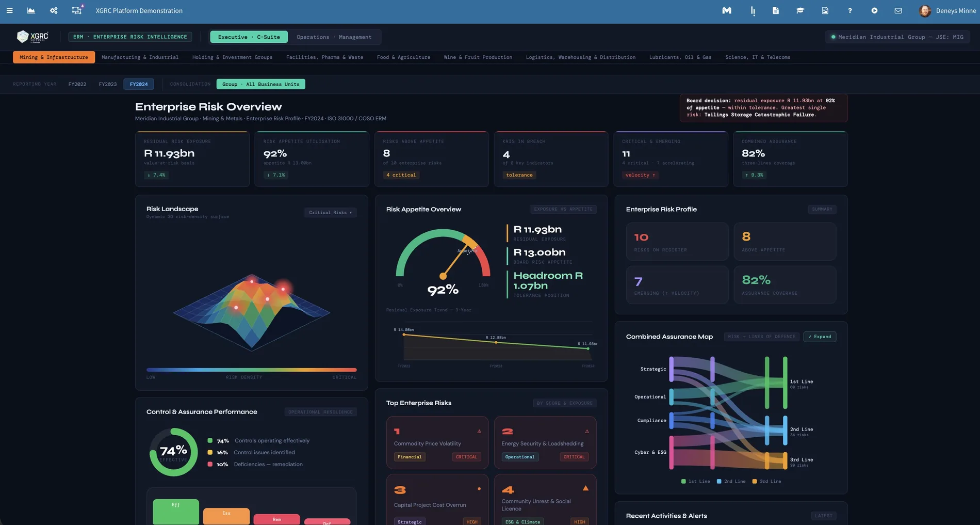980x525 pixels.
Task: Switch to Holding & Investment Groups tab
Action: tap(232, 57)
